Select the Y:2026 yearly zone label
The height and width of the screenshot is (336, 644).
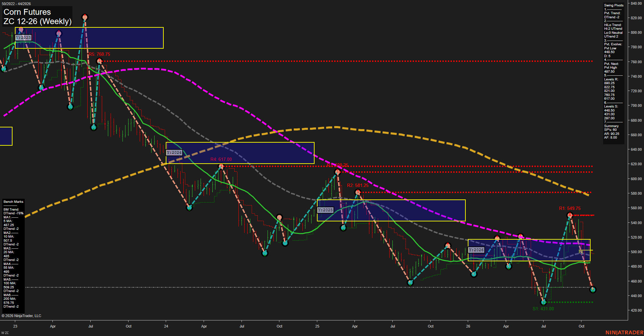[x=476, y=250]
